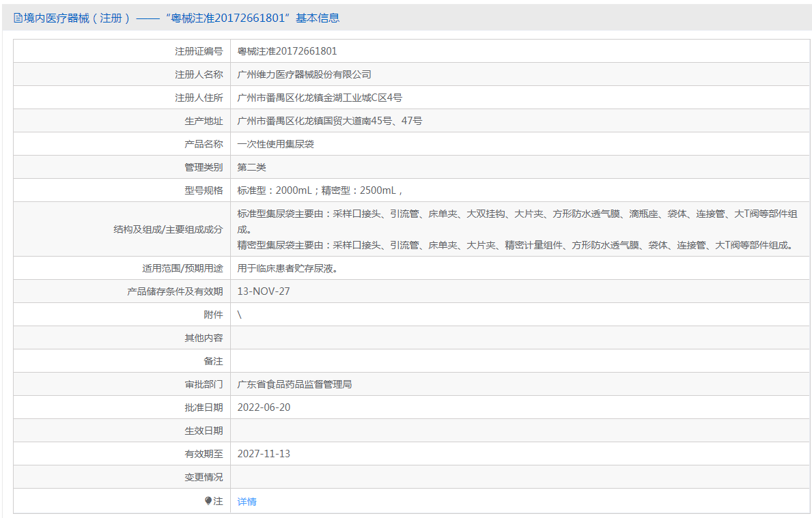812x518 pixels.
Task: Click the 适用范围/预期用途 label
Action: (183, 269)
